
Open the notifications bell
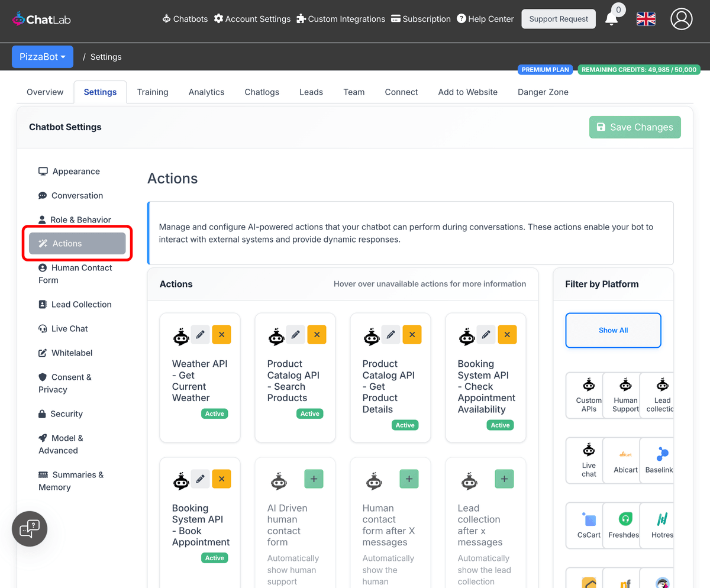612,19
